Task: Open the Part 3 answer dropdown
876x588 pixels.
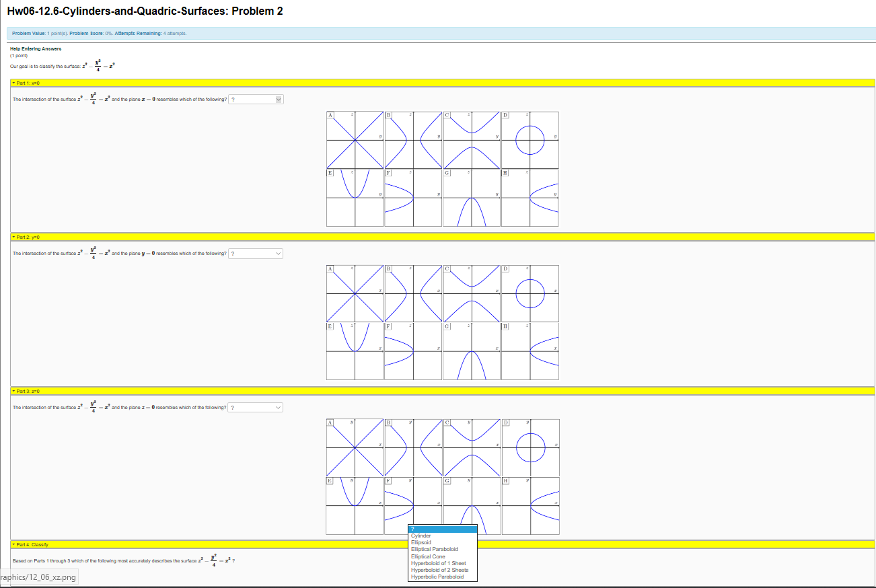Action: [255, 407]
